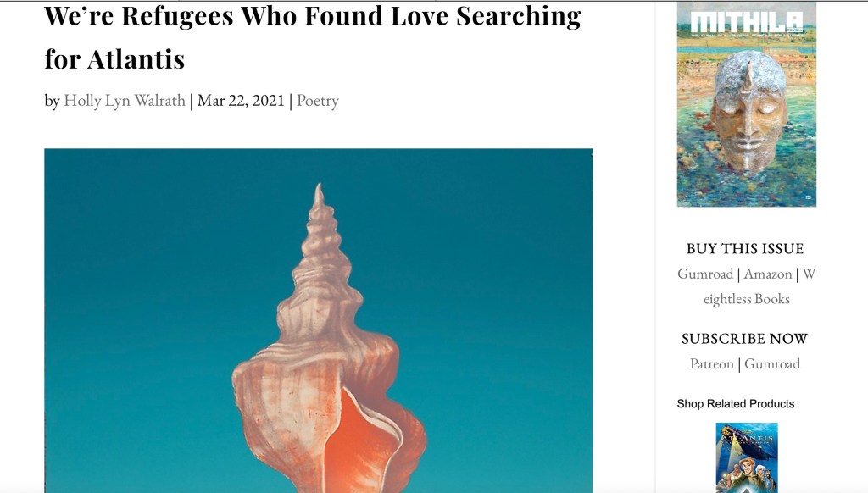Subscribe through the Patreon link
868x493 pixels.
pyautogui.click(x=712, y=363)
